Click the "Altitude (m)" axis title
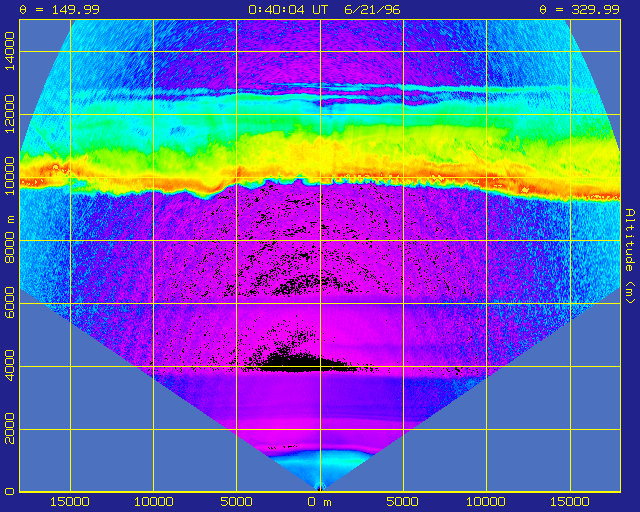The width and height of the screenshot is (640, 512). (631, 256)
